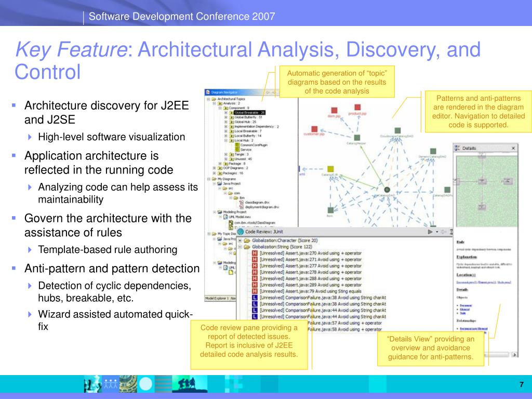Select the dark circular CatalogDAO hub node
Screen dimensions: 532x399
pyautogui.click(x=387, y=190)
